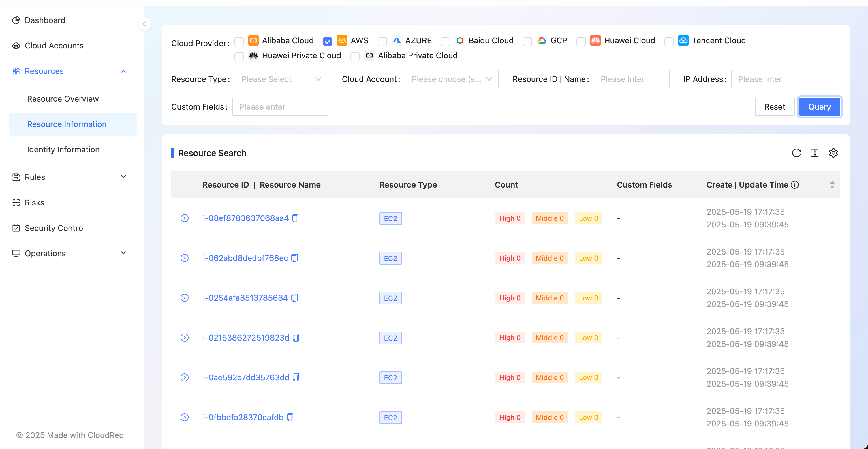Click the Alibaba Cloud logo icon
The width and height of the screenshot is (868, 449).
[253, 40]
